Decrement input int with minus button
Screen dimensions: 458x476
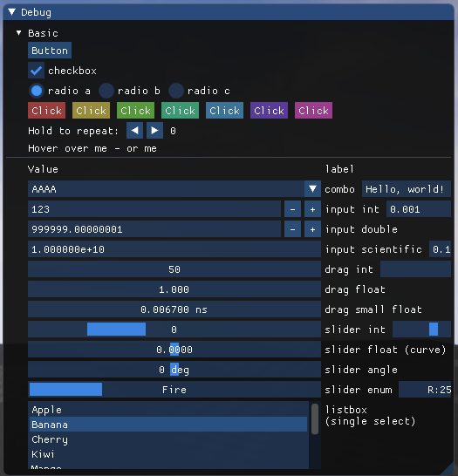(292, 209)
